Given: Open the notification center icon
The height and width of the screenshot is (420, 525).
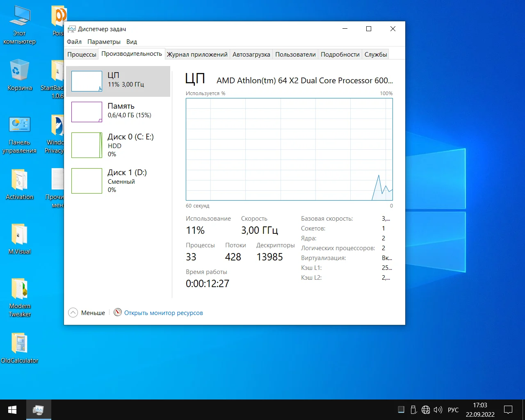Looking at the screenshot, I should coord(508,410).
